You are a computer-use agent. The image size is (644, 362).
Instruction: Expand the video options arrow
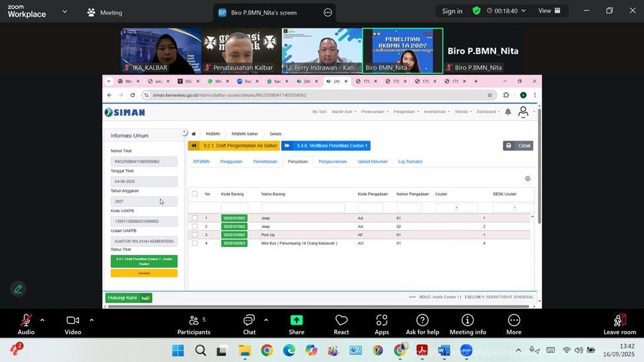[x=91, y=320]
